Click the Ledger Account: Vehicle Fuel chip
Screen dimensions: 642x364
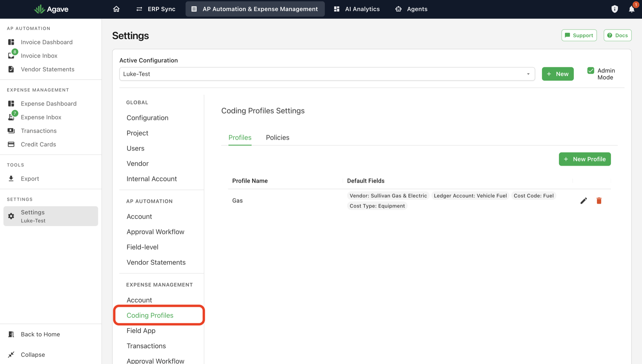[470, 196]
